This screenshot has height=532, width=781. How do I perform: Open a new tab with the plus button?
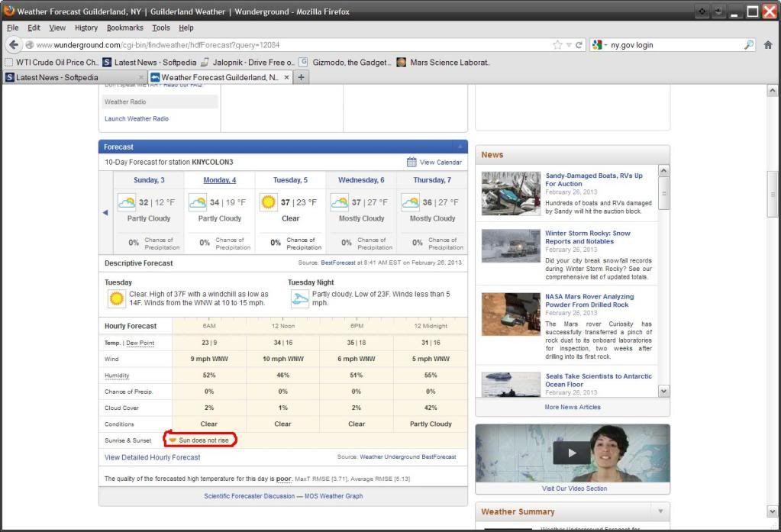click(301, 77)
